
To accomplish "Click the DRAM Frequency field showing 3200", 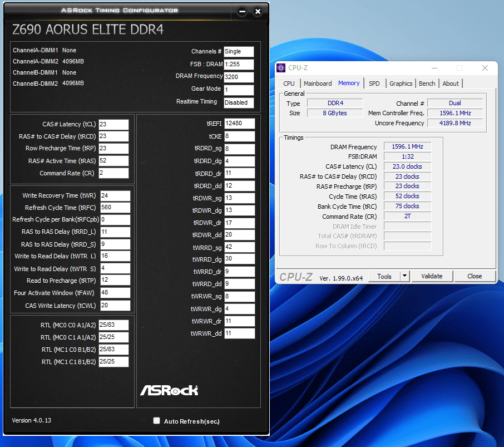I will tap(239, 77).
